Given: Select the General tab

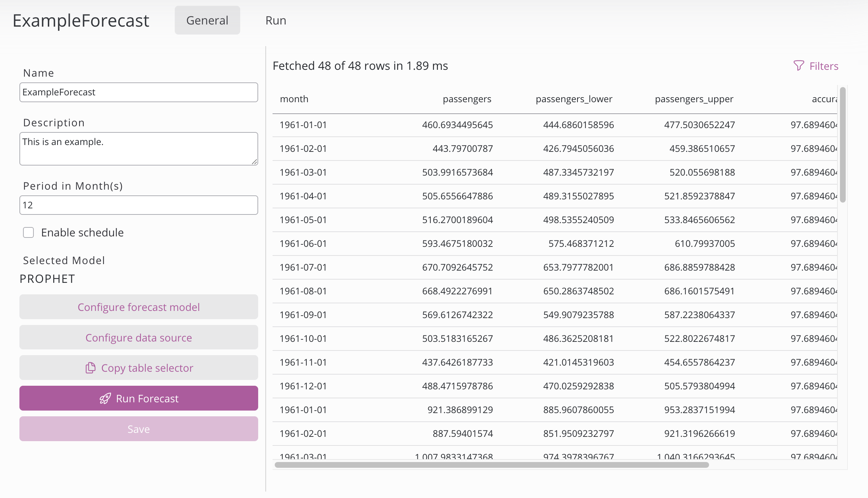Looking at the screenshot, I should (x=207, y=20).
